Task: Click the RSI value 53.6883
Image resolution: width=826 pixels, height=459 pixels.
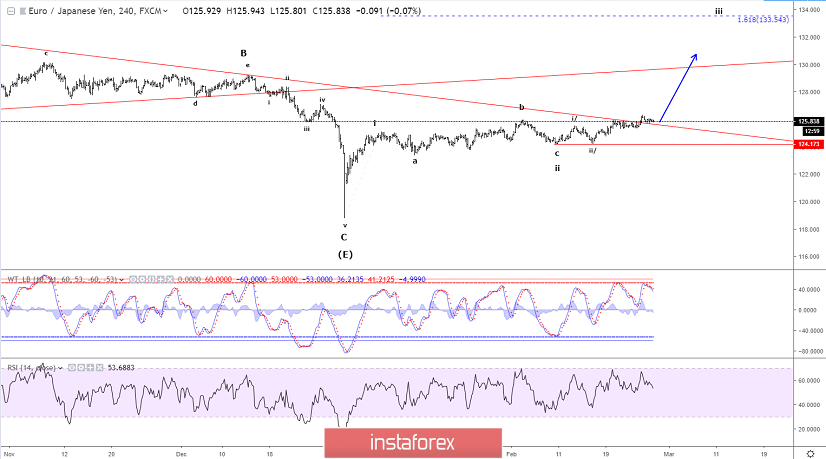Action: tap(121, 367)
